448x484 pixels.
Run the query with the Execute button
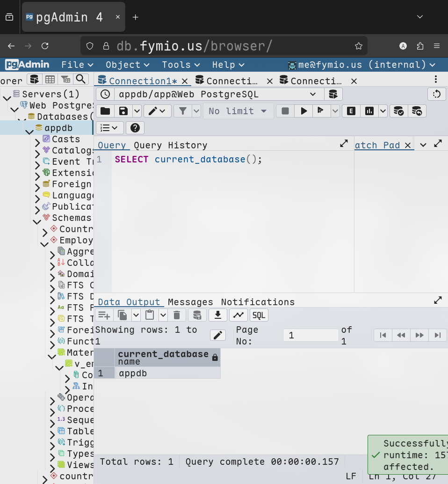pos(304,111)
